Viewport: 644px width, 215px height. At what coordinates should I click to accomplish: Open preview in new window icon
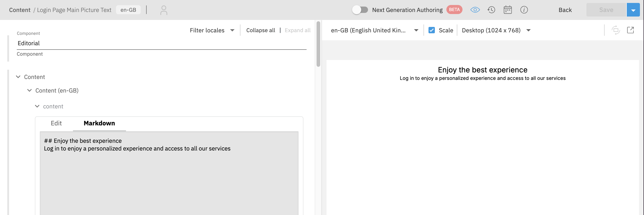point(630,30)
